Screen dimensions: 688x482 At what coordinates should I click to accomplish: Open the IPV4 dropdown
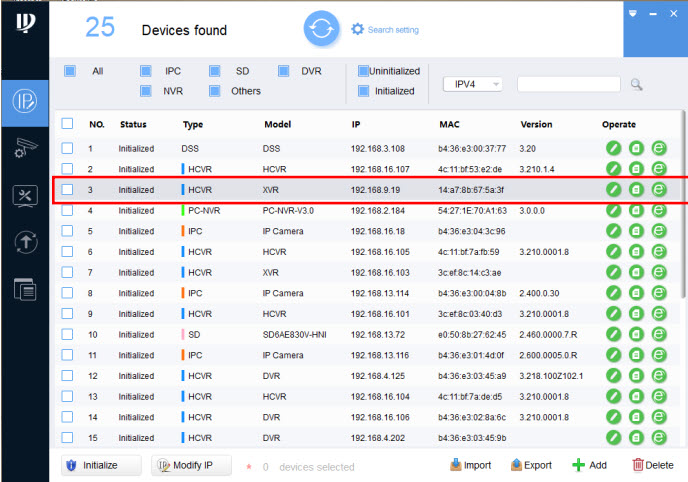coord(473,84)
